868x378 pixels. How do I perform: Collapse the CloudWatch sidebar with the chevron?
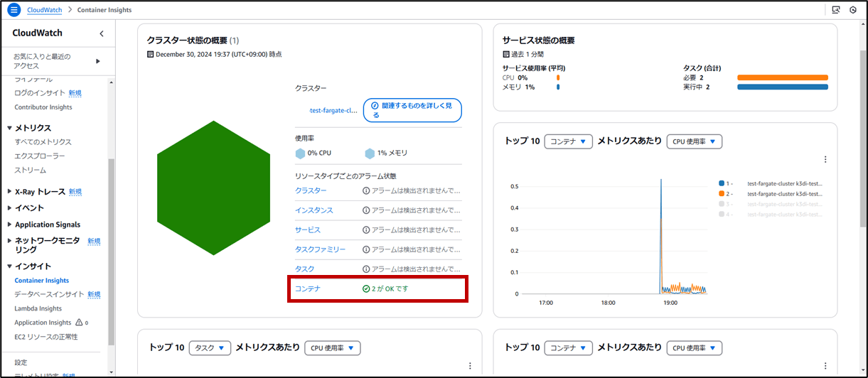click(x=101, y=33)
